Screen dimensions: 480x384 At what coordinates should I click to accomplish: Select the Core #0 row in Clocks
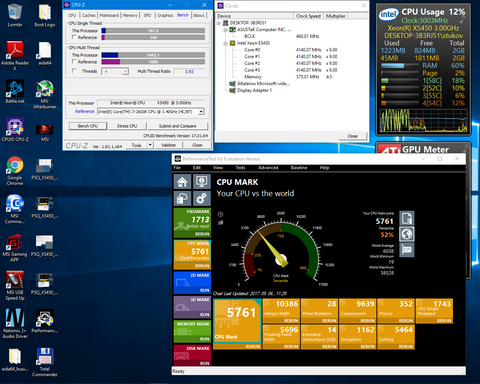pos(252,50)
